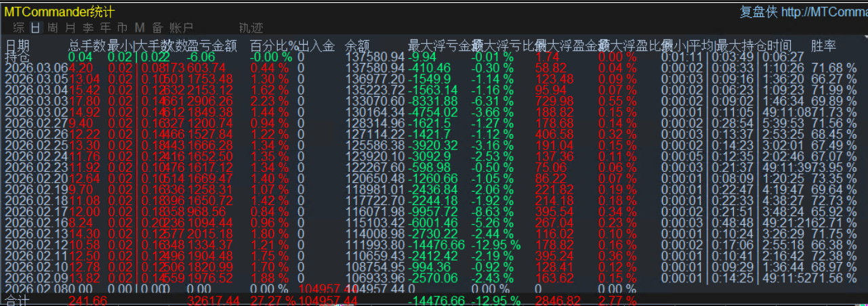868x306 pixels.
Task: Click the 729.98 max floating profit value
Action: click(x=553, y=101)
